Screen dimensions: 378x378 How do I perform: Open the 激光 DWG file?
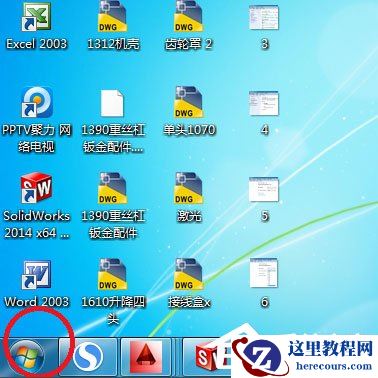pyautogui.click(x=188, y=188)
